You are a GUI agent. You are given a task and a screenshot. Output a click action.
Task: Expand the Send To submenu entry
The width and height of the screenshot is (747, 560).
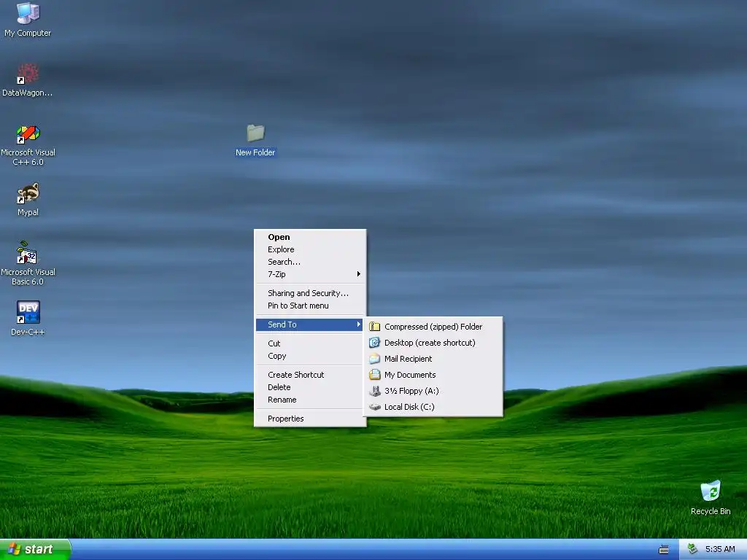310,324
